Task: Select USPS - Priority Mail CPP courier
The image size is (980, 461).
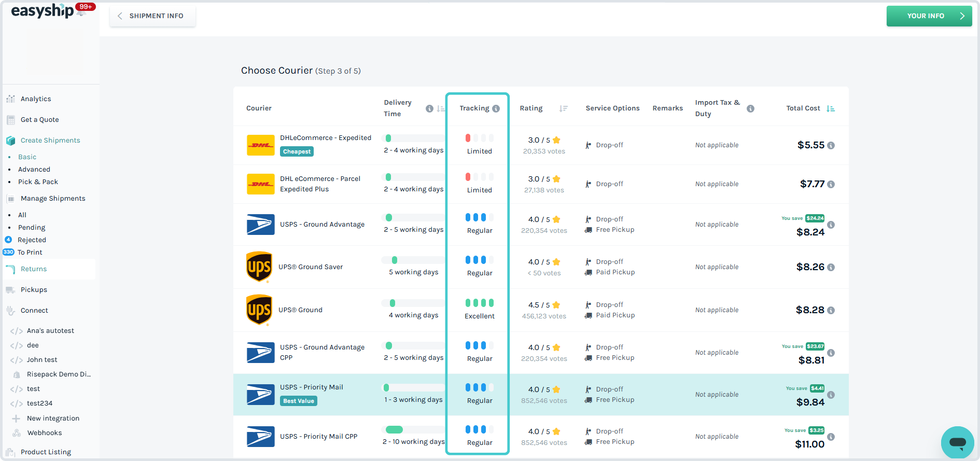Action: [x=541, y=437]
